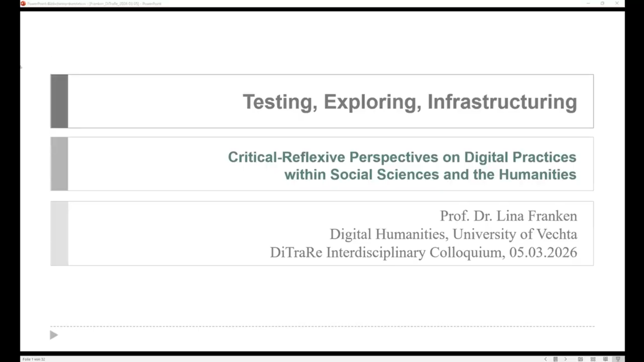Select the title 'Testing, Exploring, Infrastructuring'
Viewport: 644px width, 362px height.
tap(409, 101)
